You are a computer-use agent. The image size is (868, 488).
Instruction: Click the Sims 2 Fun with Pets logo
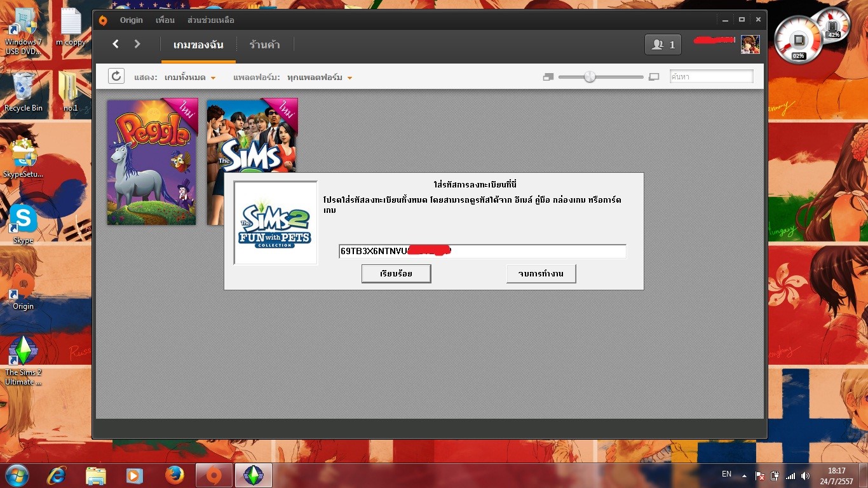276,223
